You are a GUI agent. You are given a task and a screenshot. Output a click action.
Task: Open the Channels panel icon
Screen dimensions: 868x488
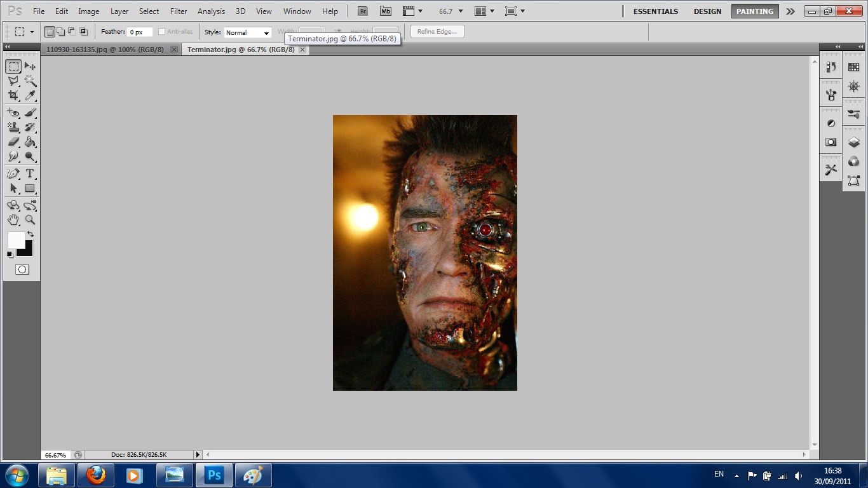coord(853,162)
